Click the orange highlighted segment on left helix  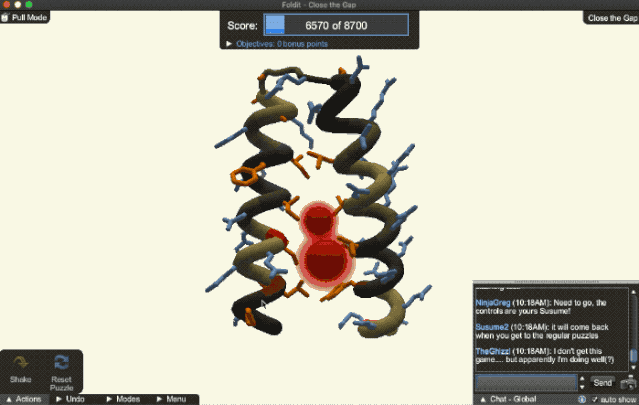[x=273, y=285]
